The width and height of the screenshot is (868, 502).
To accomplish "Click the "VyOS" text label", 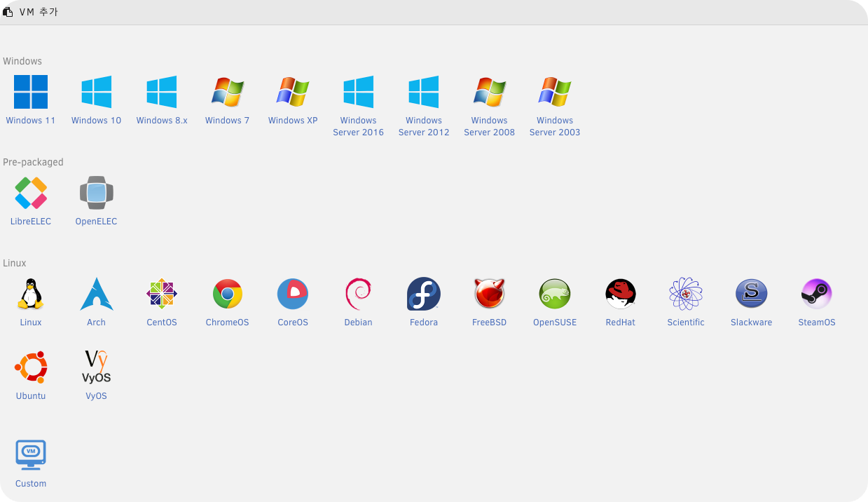I will [x=96, y=396].
